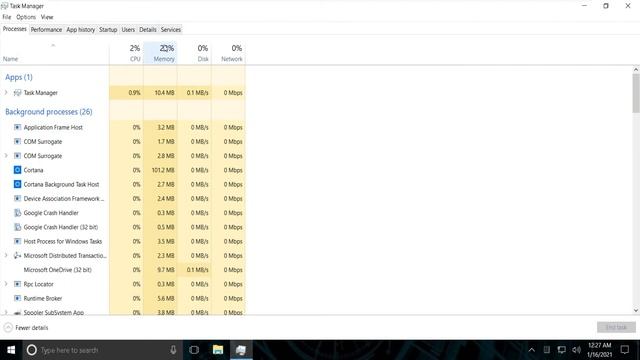Click the Cortana circle in the taskbar

[x=31, y=350]
